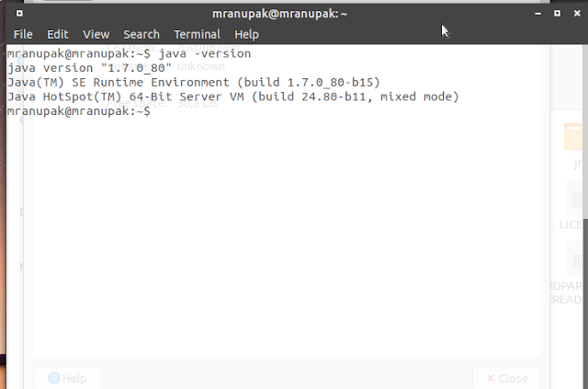Screen dimensions: 588x389
Task: Close the mranupak terminal window
Action: [577, 14]
